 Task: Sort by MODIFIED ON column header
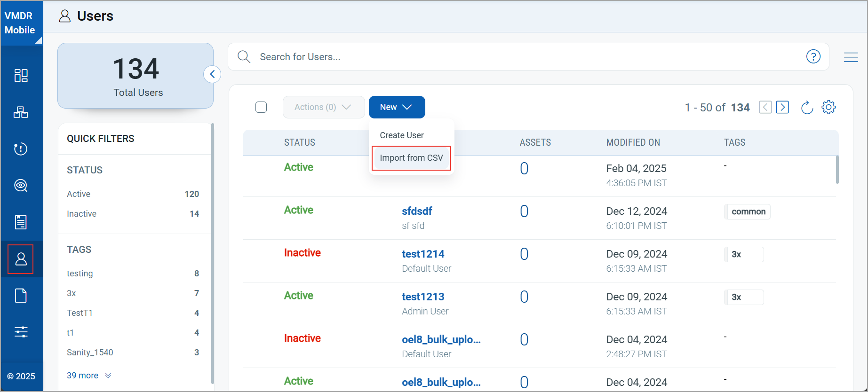633,142
